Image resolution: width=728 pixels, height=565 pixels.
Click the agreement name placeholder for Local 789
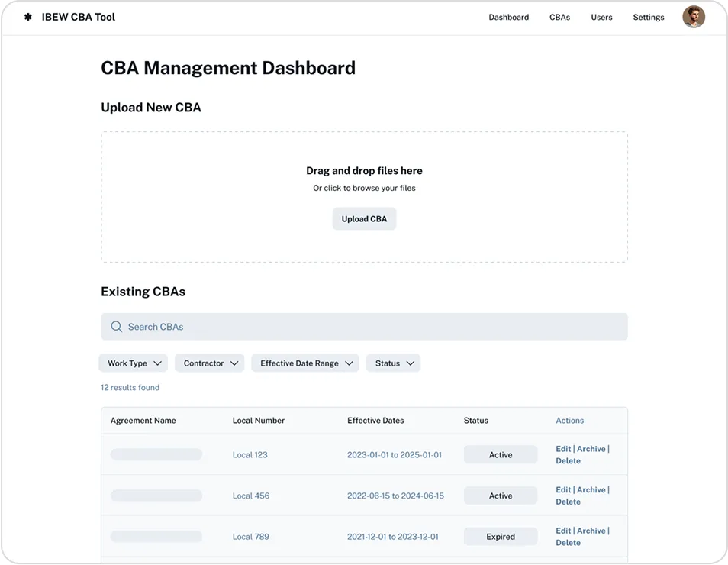(x=156, y=536)
